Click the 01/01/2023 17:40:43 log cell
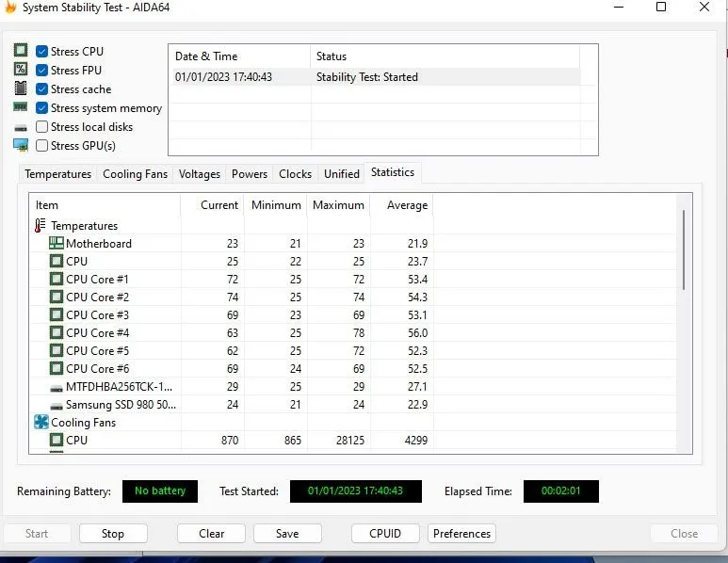Screen dimensions: 728x563 [x=223, y=77]
